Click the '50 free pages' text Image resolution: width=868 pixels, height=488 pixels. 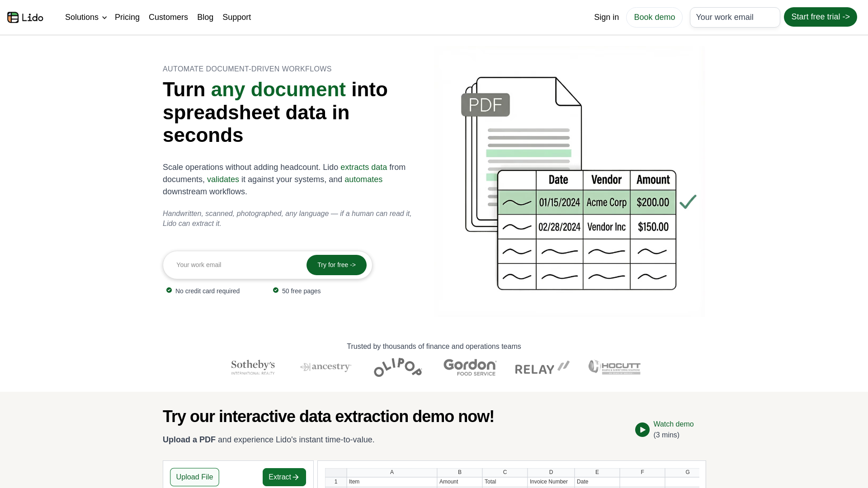(301, 291)
